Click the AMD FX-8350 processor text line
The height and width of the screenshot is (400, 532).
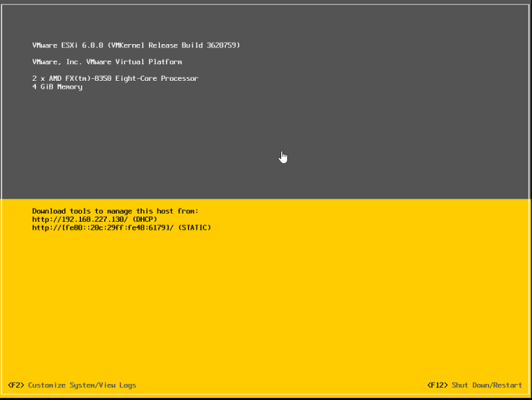pos(116,78)
